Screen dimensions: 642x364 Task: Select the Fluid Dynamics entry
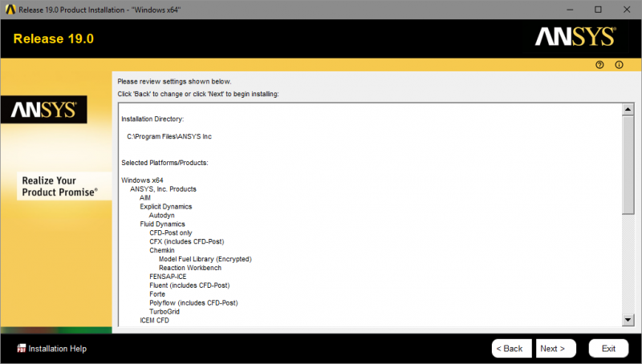tap(162, 224)
